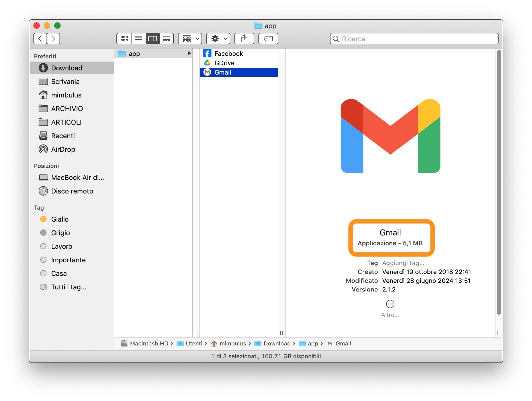This screenshot has height=401, width=532.
Task: Open AirDrop in the sidebar
Action: [x=63, y=149]
